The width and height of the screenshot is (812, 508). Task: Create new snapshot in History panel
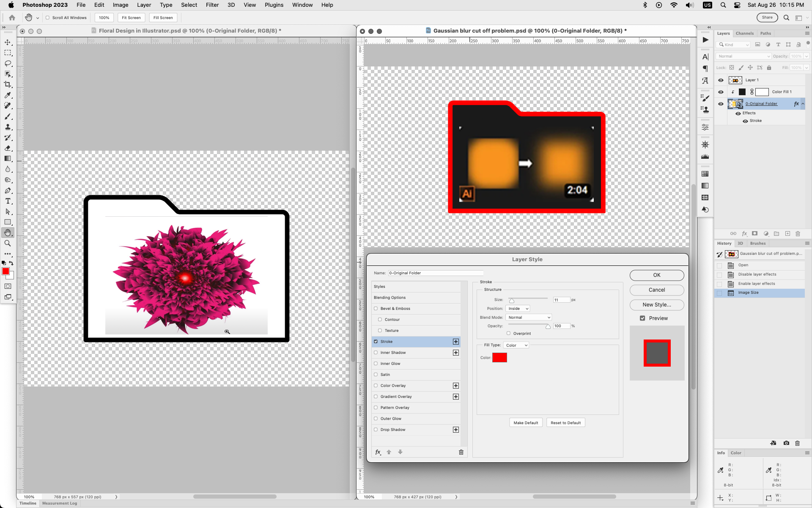pyautogui.click(x=786, y=443)
